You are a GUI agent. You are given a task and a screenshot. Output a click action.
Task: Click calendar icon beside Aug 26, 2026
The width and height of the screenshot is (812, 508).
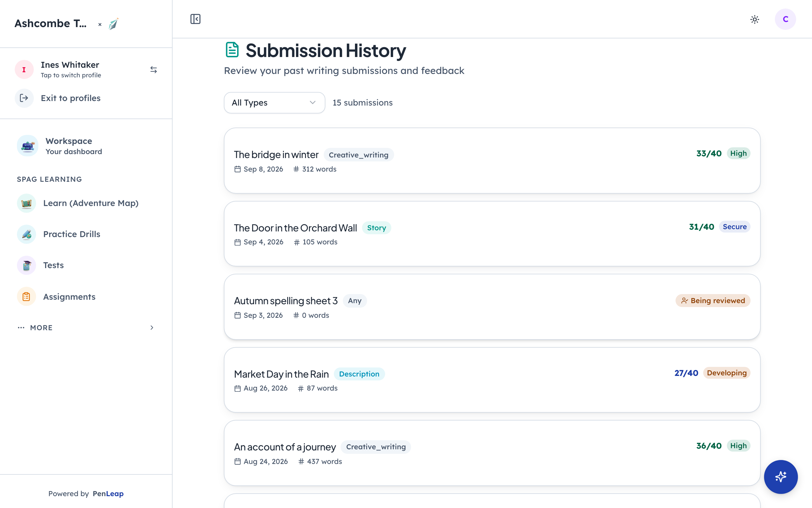(x=238, y=388)
